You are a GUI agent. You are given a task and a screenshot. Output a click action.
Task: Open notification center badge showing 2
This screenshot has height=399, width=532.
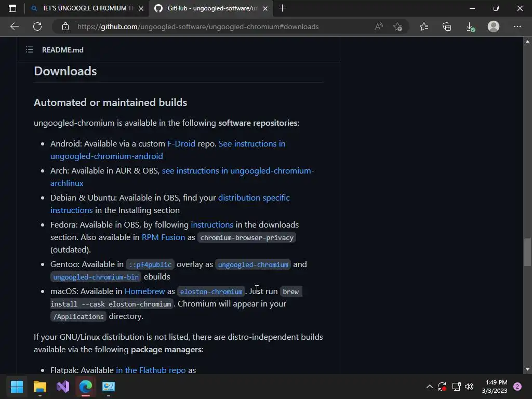point(517,387)
